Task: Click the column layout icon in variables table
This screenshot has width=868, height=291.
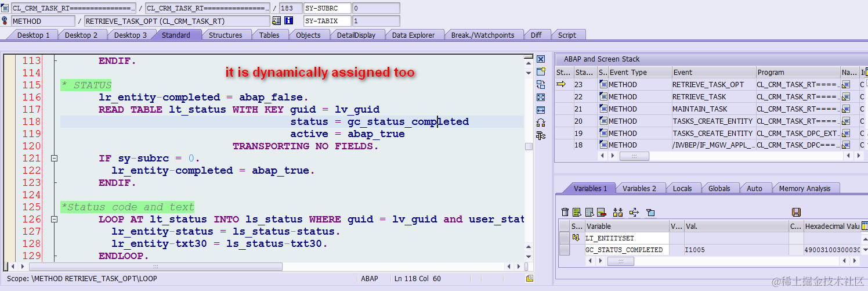Action: [x=865, y=226]
